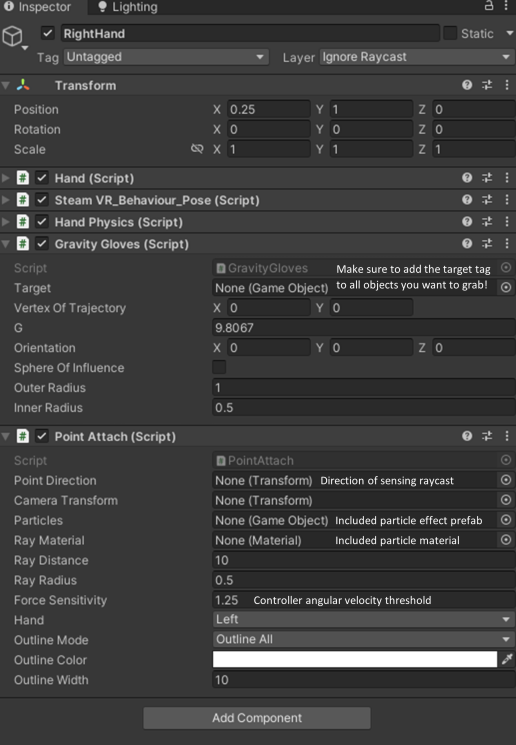516x745 pixels.
Task: Click the Camera Transform object picker
Action: point(506,500)
